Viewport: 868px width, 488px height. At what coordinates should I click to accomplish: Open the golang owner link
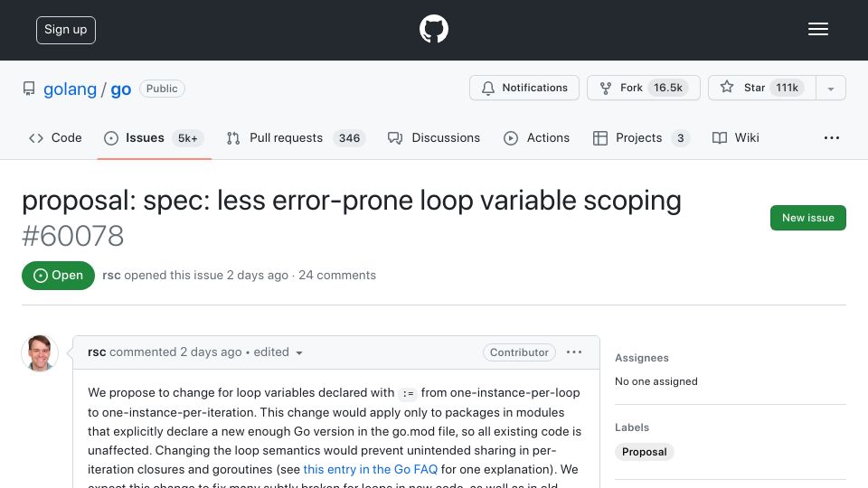70,89
